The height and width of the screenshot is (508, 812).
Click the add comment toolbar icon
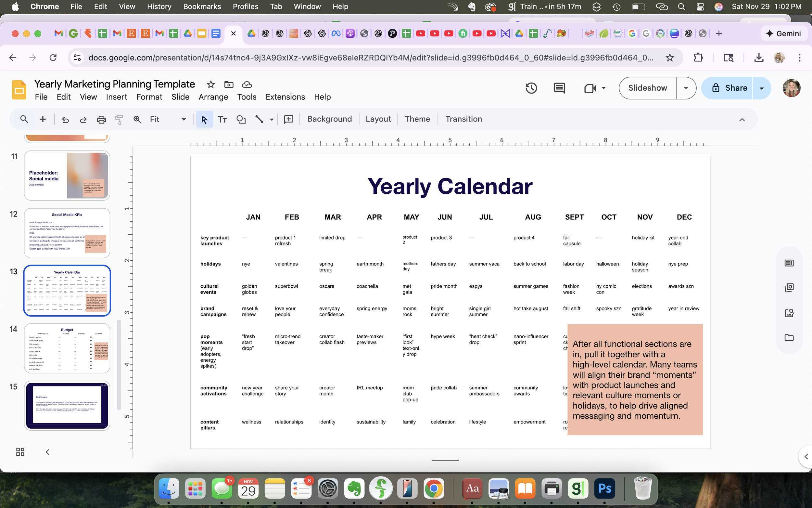tap(288, 119)
